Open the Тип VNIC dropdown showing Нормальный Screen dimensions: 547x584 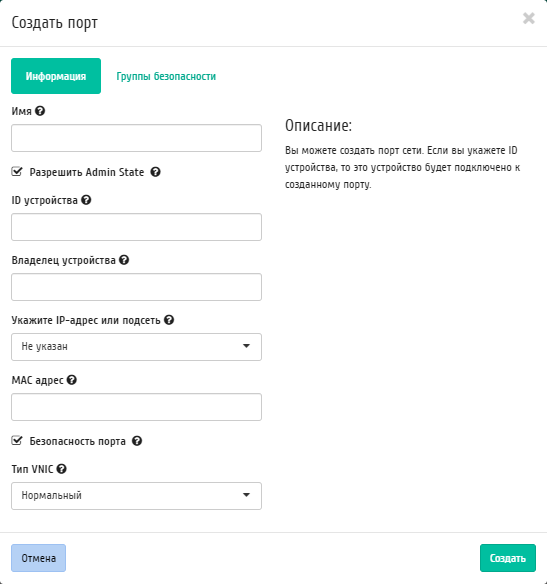coord(136,496)
